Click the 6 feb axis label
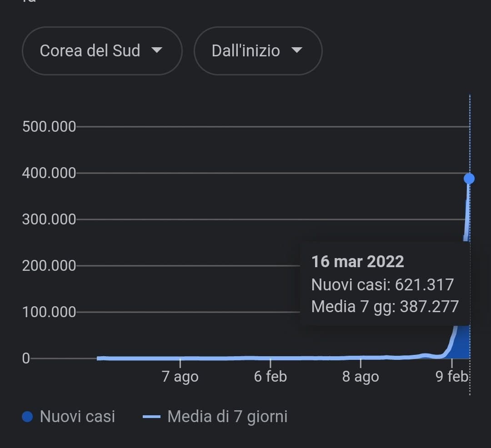This screenshot has height=448, width=491. coord(271,377)
